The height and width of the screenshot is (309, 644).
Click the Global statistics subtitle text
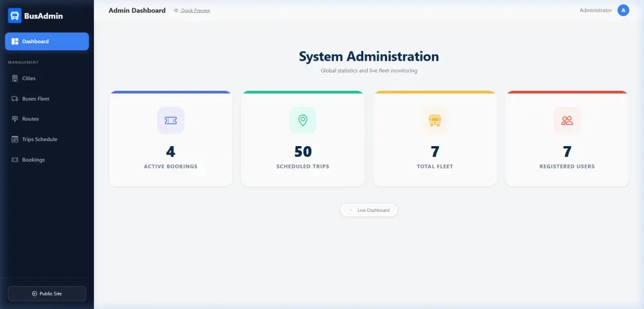(x=369, y=71)
